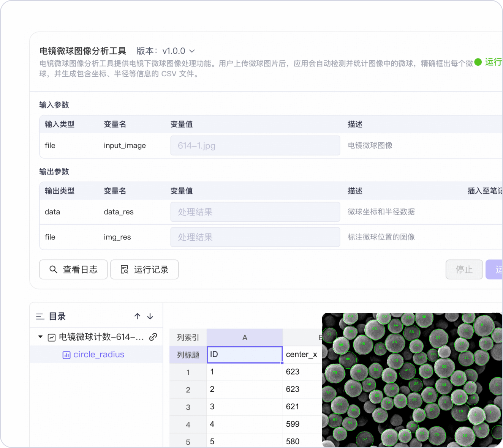Click the link icon beside 电镜微球计数–614
This screenshot has width=503, height=448.
[153, 337]
